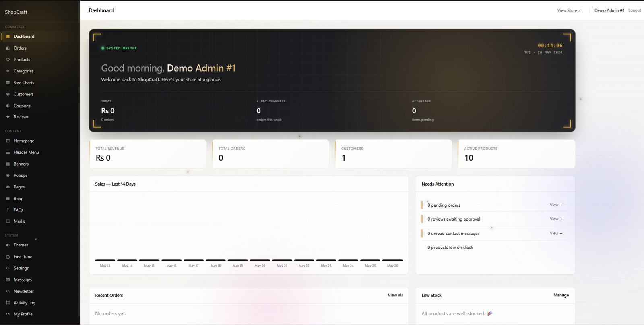Click the 'SYSTEM ONLINE' status text

(x=122, y=48)
